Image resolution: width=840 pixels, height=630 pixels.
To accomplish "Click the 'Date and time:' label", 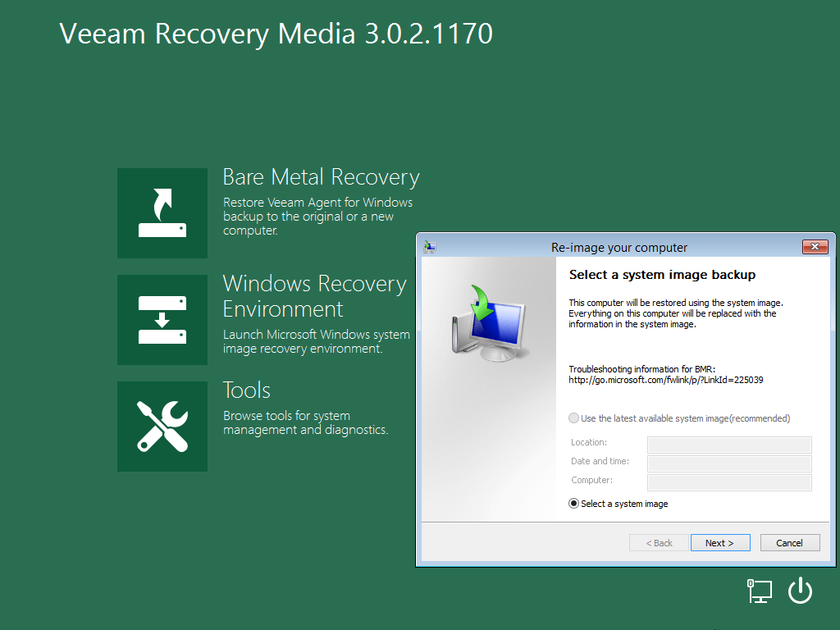I will [600, 461].
